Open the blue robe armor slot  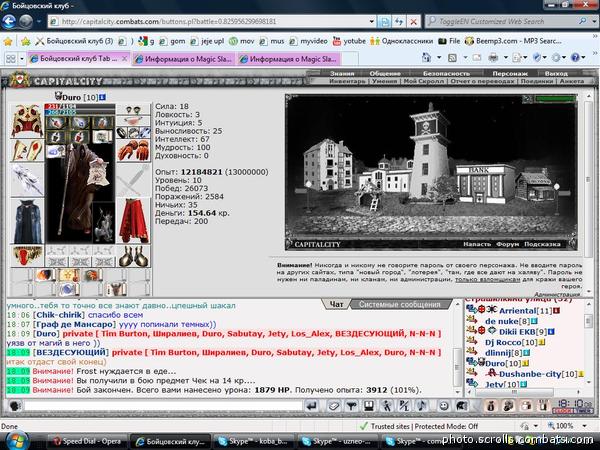pyautogui.click(x=27, y=221)
